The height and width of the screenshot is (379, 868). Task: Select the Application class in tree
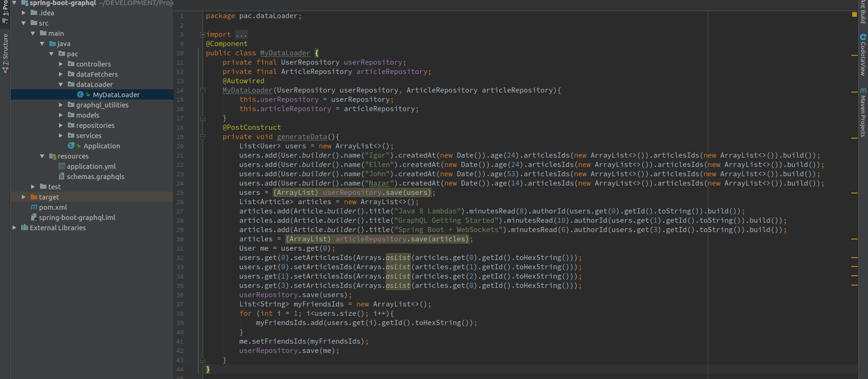[x=101, y=146]
